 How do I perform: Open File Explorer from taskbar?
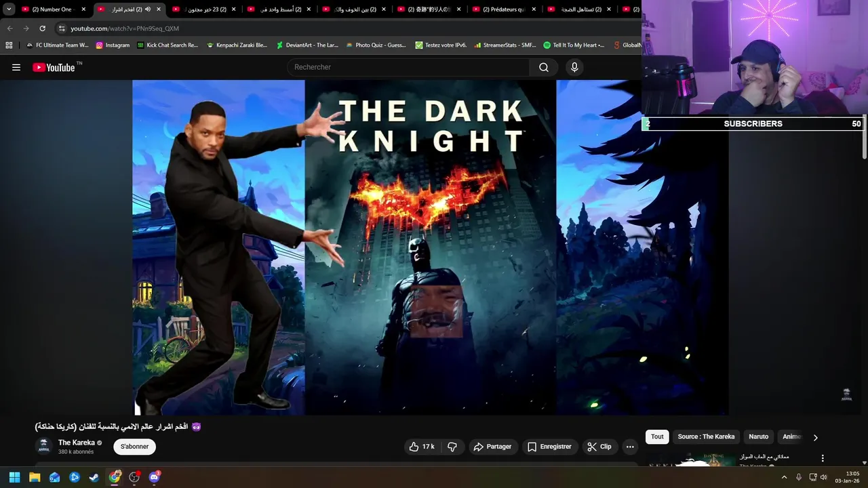click(x=35, y=477)
